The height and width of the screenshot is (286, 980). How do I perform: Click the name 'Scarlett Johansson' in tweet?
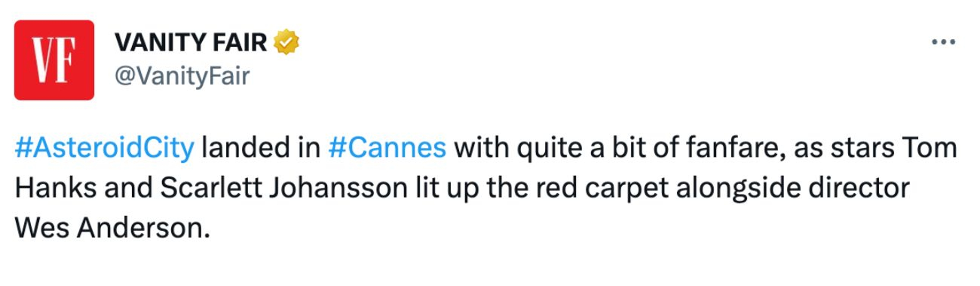[284, 188]
